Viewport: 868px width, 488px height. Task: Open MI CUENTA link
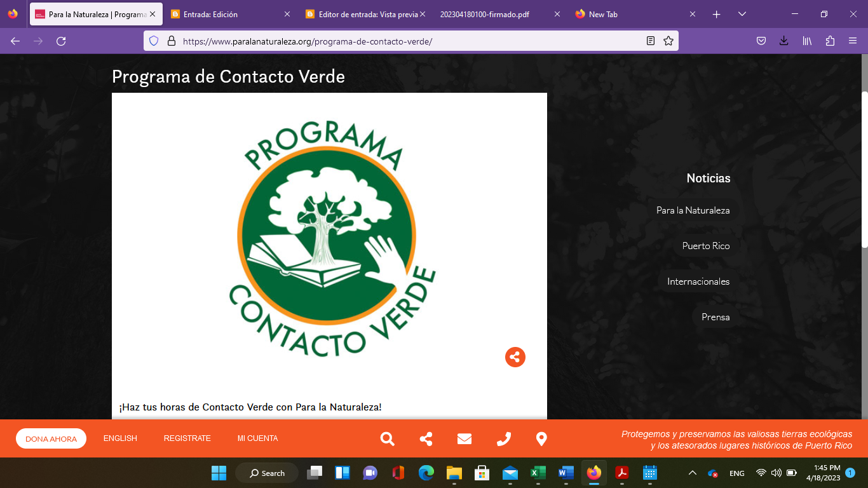(257, 438)
